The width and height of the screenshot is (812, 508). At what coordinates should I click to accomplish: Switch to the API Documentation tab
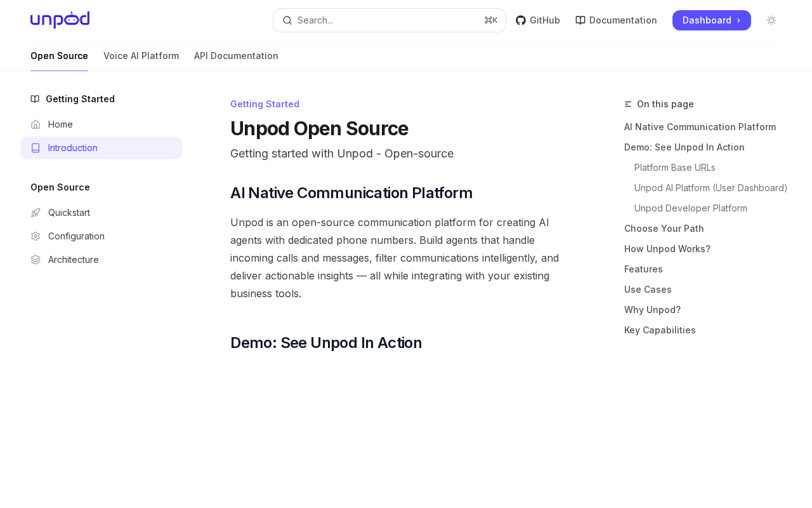click(236, 56)
